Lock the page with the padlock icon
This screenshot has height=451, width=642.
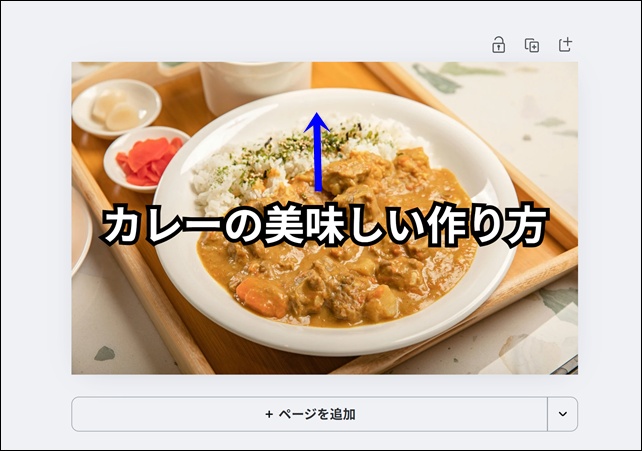pos(498,45)
